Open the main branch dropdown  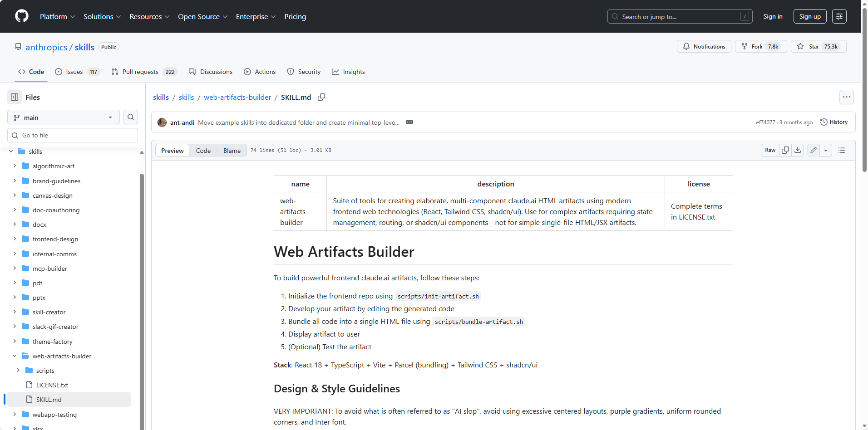tap(63, 117)
